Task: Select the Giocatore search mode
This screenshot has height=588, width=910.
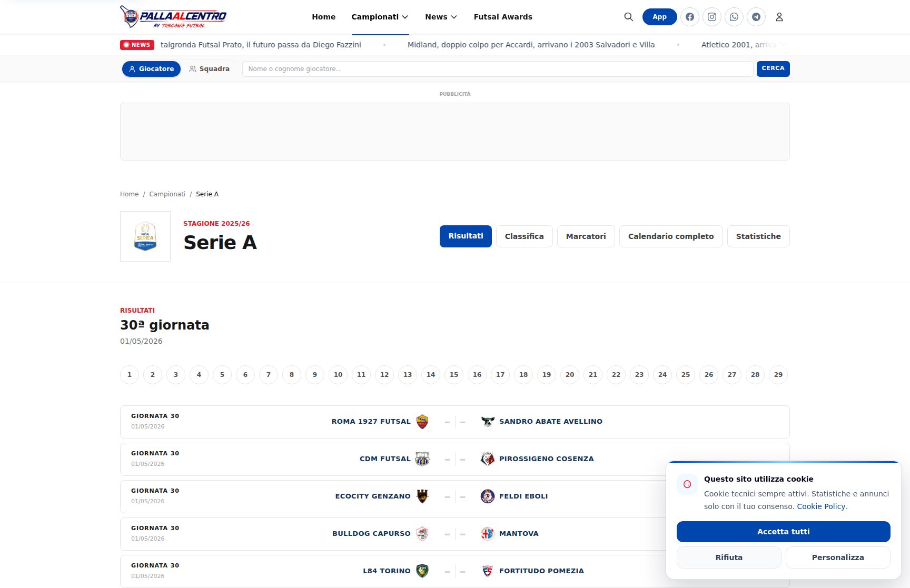Action: pyautogui.click(x=152, y=69)
